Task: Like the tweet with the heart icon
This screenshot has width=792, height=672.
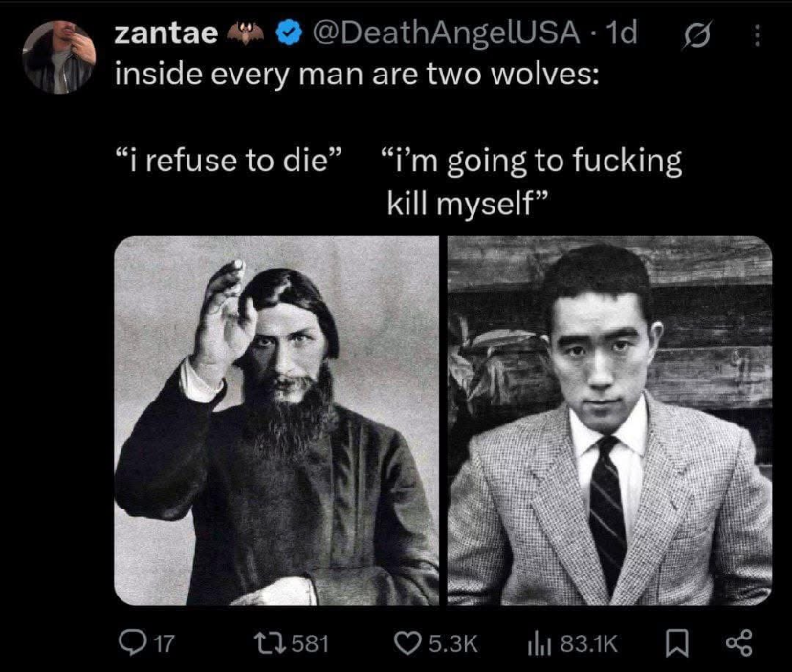Action: 408,643
